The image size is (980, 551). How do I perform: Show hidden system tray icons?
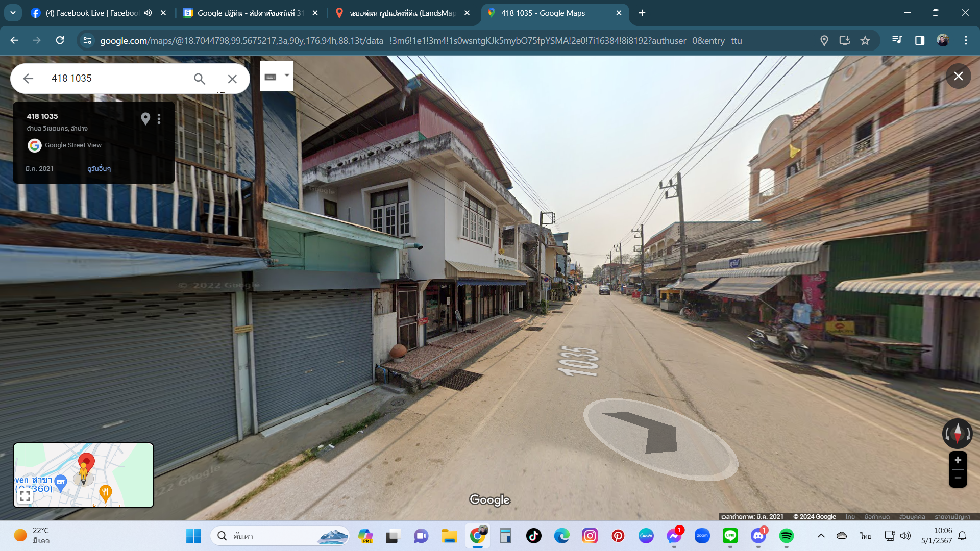821,536
